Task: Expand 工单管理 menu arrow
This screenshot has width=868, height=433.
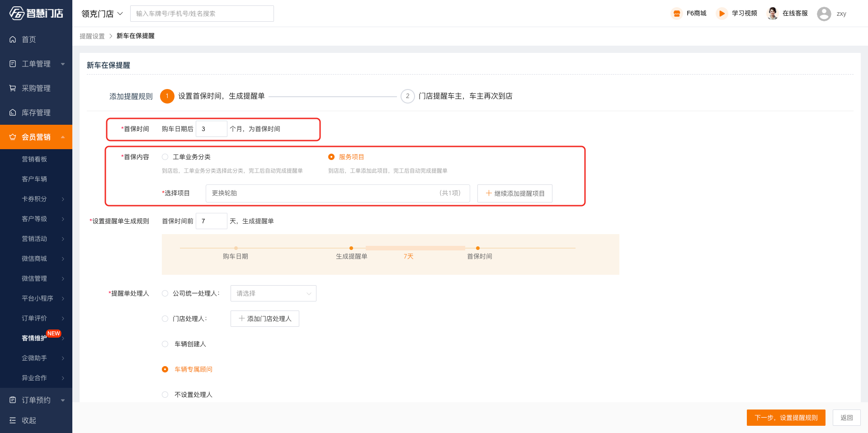Action: coord(63,64)
